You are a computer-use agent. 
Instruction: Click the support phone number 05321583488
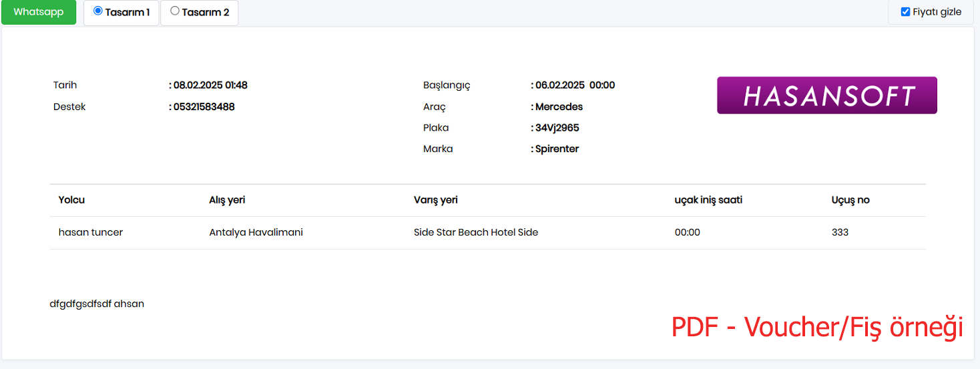point(204,107)
